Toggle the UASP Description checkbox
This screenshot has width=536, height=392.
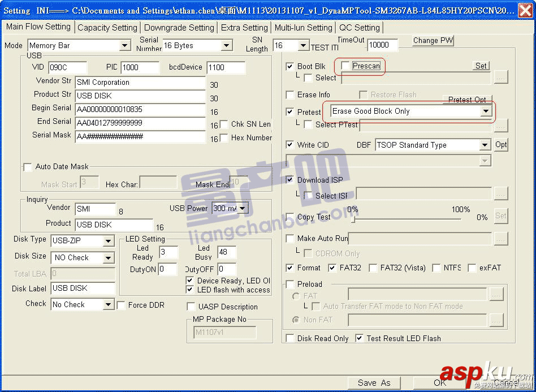coord(191,307)
